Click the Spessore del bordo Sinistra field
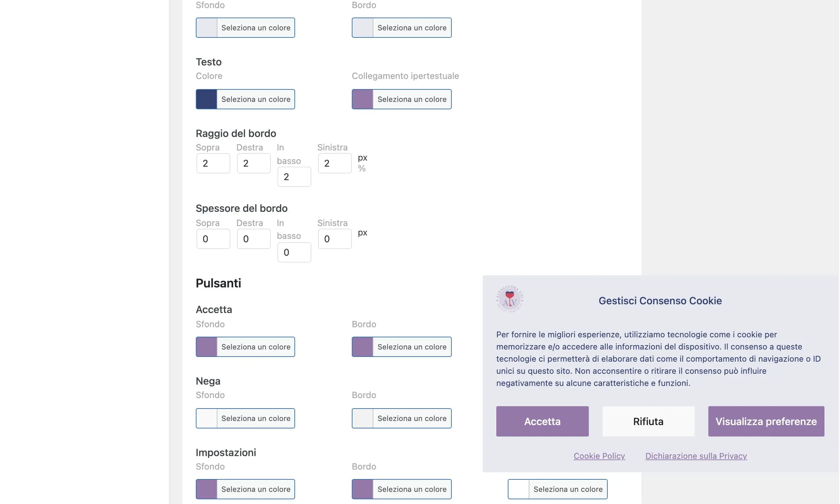 (334, 239)
